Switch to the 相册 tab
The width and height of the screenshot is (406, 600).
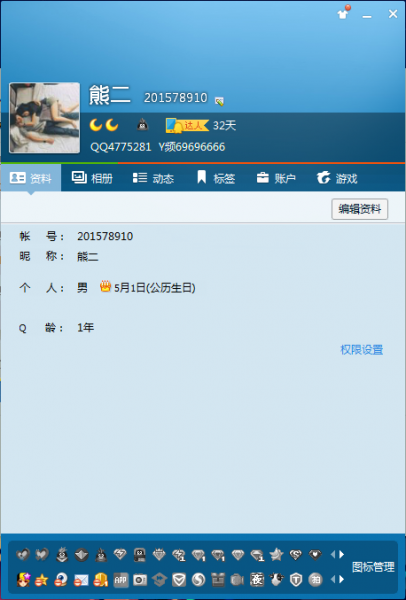pyautogui.click(x=92, y=178)
